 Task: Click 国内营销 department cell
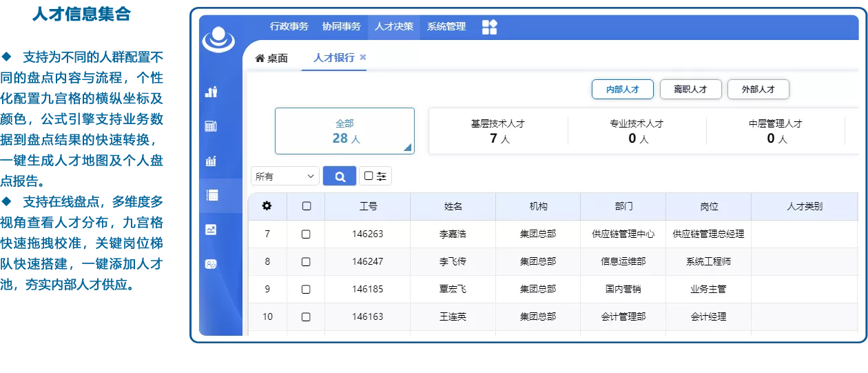click(x=623, y=290)
